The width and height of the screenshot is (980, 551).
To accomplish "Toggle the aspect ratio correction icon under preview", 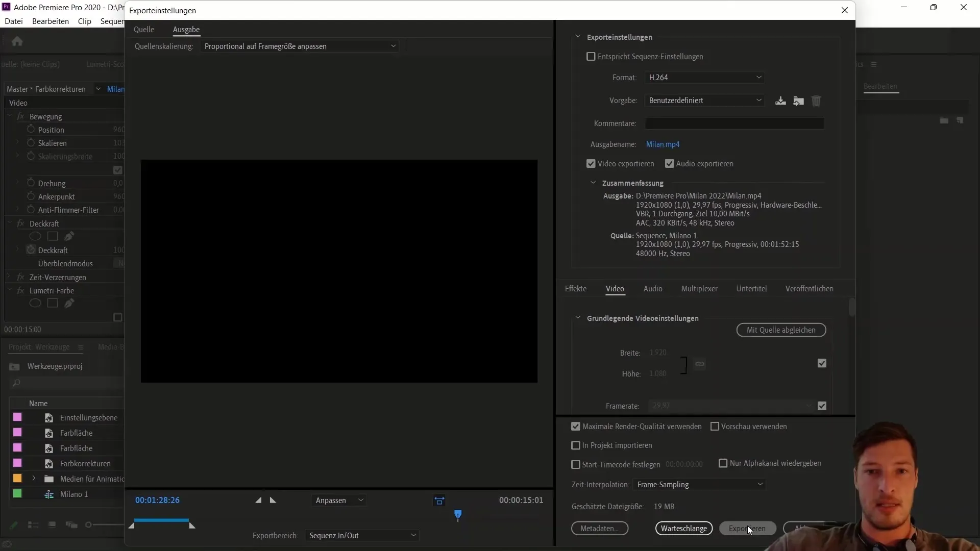I will point(439,500).
